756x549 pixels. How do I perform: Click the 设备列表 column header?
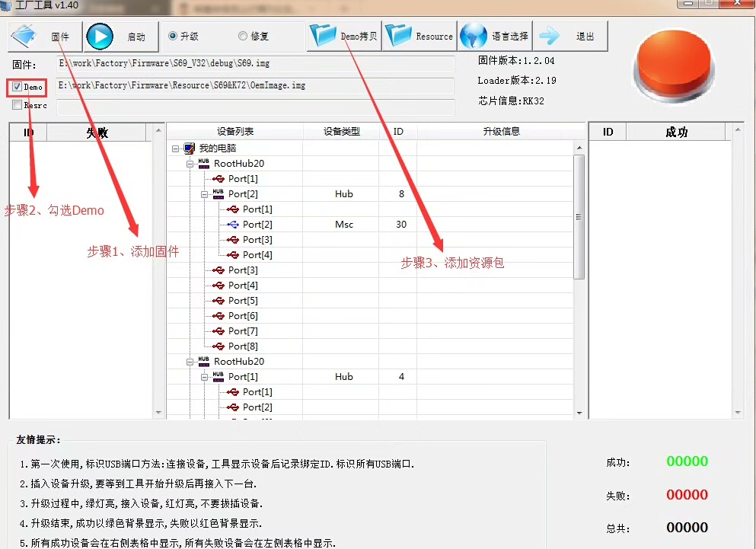234,131
